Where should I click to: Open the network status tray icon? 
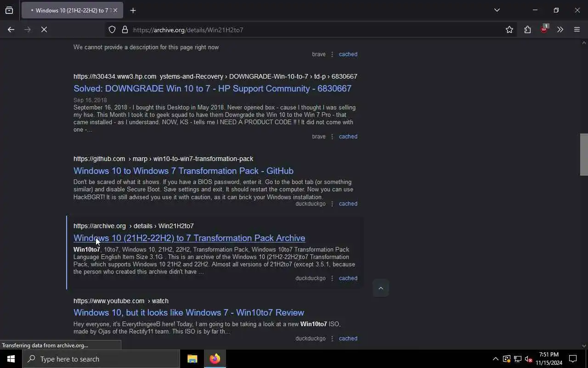(518, 359)
